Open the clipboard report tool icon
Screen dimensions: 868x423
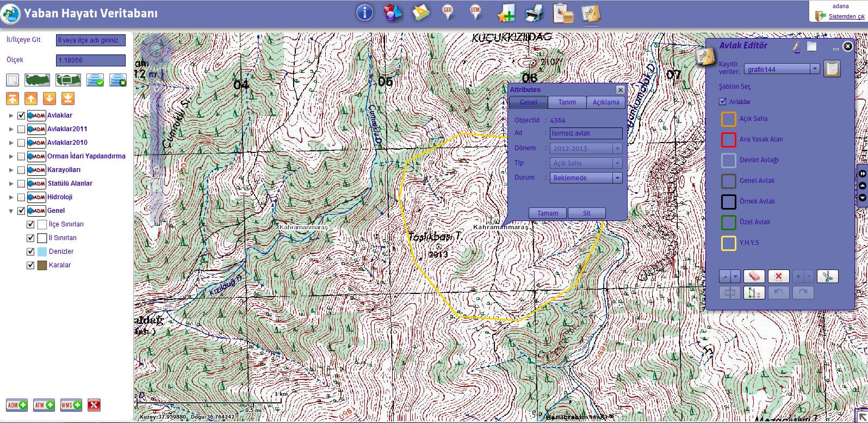[563, 13]
